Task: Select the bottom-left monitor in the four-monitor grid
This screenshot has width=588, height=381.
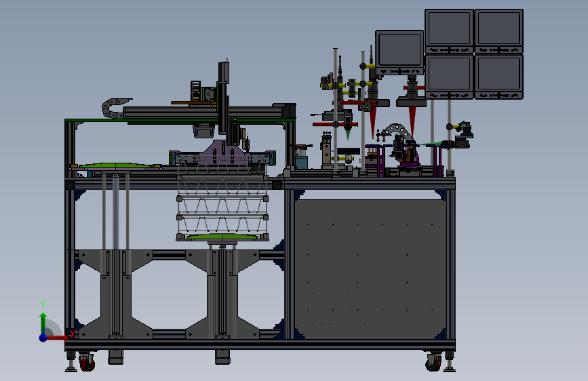Action: click(449, 77)
